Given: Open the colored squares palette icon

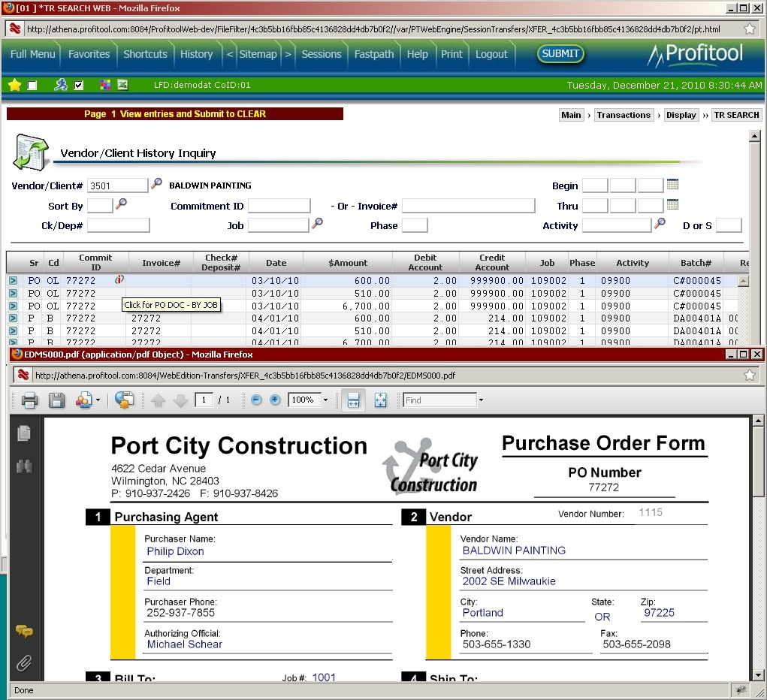Looking at the screenshot, I should [x=105, y=85].
